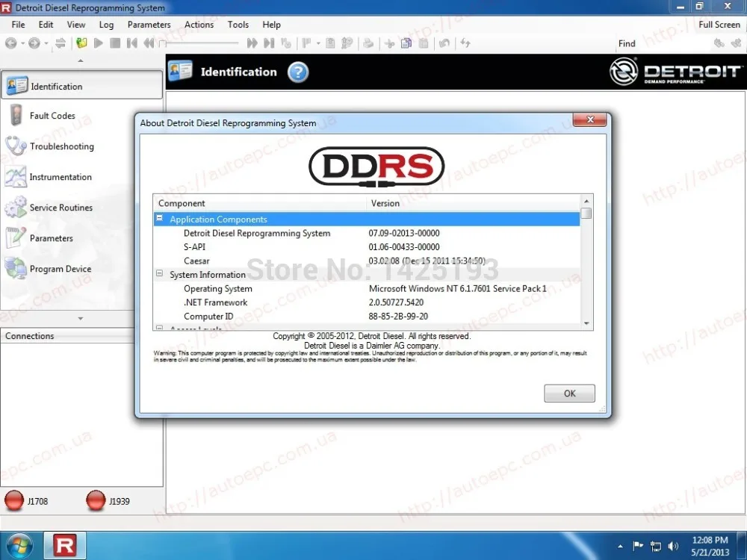
Task: Collapse the System Information group
Action: tap(160, 274)
